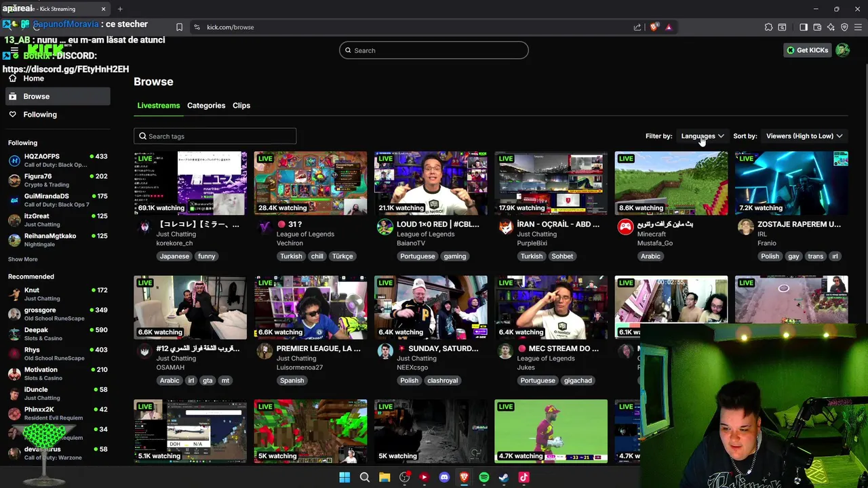Image resolution: width=868 pixels, height=488 pixels.
Task: Switch to the Categories tab
Action: [x=206, y=106]
